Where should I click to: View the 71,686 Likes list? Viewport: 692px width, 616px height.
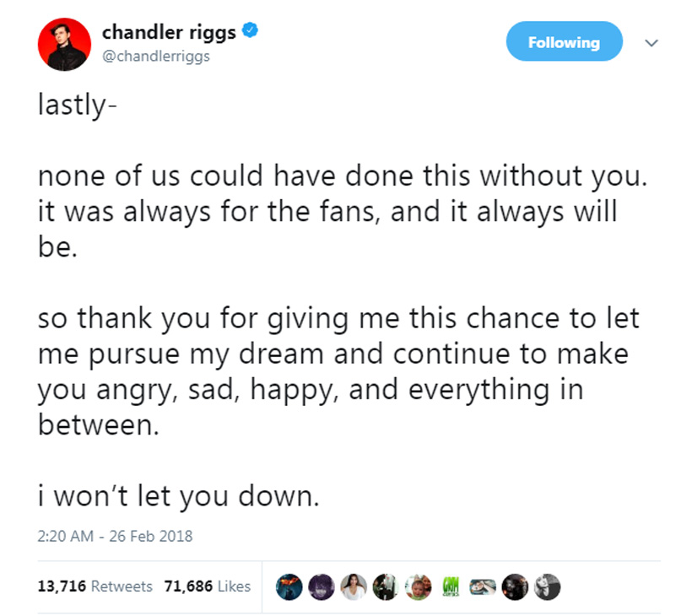tap(208, 586)
